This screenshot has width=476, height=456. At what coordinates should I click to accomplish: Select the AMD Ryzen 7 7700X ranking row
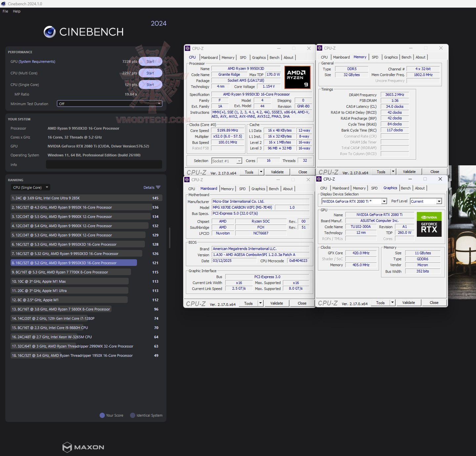tap(86, 272)
